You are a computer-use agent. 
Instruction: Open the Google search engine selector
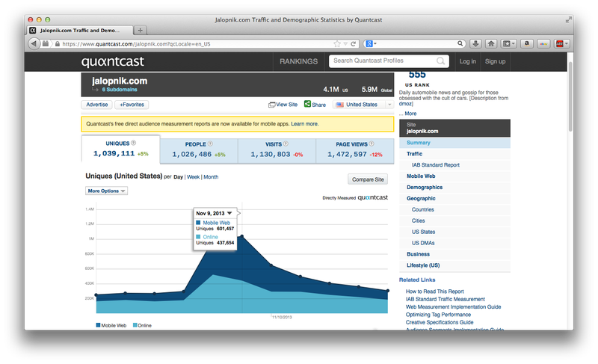click(371, 44)
